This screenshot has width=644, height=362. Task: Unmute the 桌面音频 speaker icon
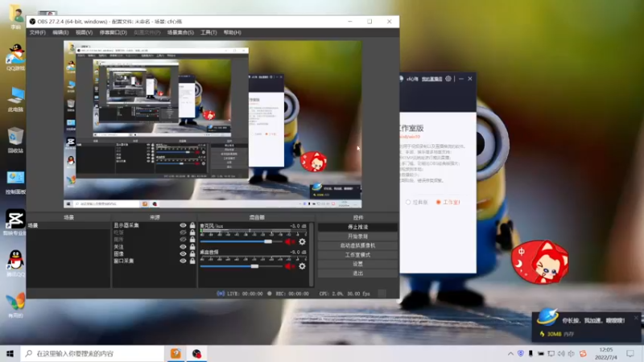pos(290,266)
